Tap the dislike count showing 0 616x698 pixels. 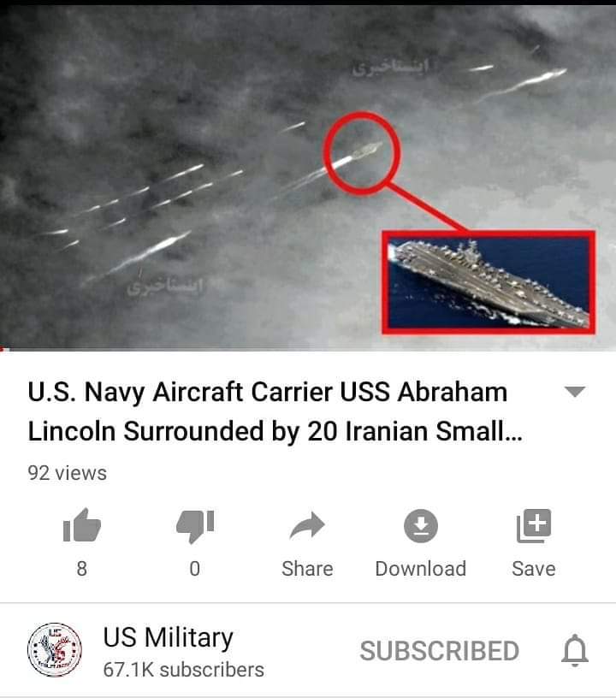pyautogui.click(x=195, y=569)
